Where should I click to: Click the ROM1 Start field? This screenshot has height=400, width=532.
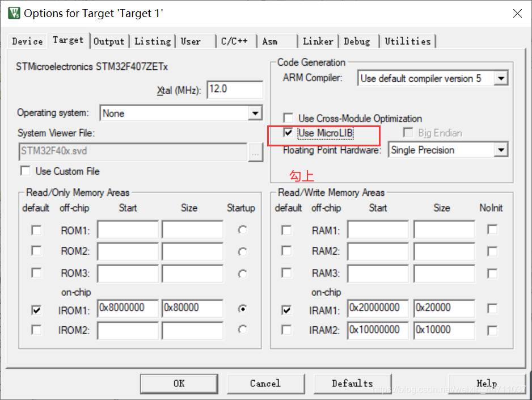[128, 229]
